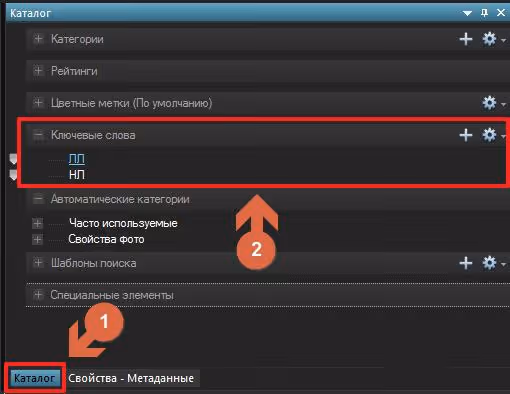Add a new category with the plus icon
This screenshot has width=510, height=394.
click(466, 39)
